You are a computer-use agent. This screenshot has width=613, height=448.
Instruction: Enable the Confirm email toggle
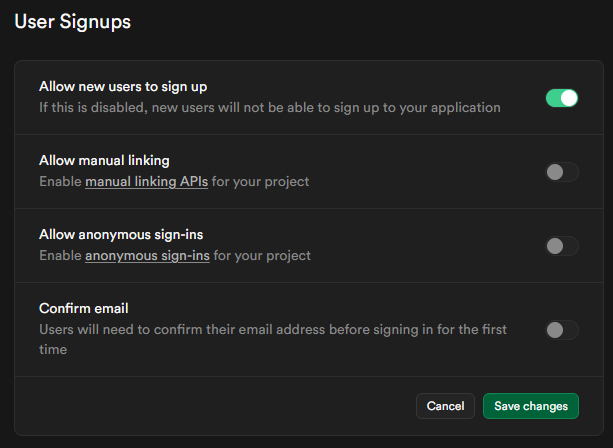click(561, 329)
